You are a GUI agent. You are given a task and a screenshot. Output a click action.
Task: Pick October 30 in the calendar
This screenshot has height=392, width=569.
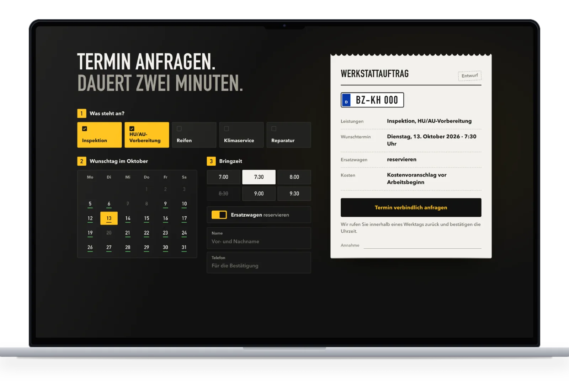pos(165,248)
